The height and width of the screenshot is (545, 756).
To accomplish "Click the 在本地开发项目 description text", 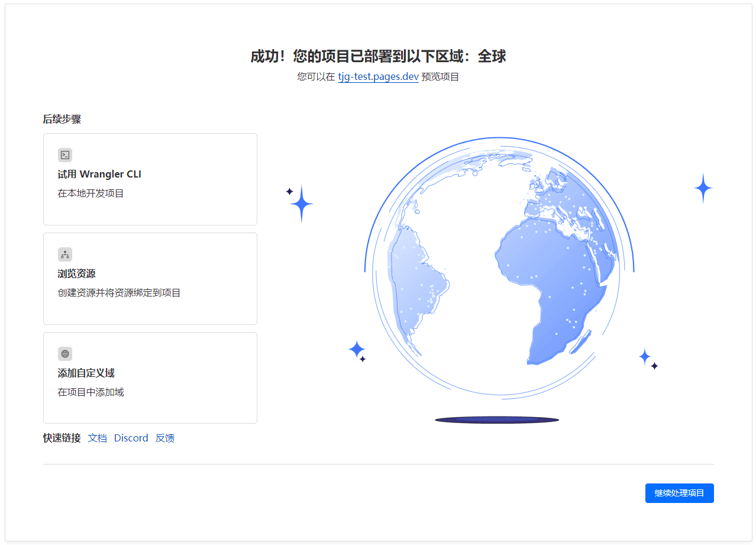I will pyautogui.click(x=91, y=193).
